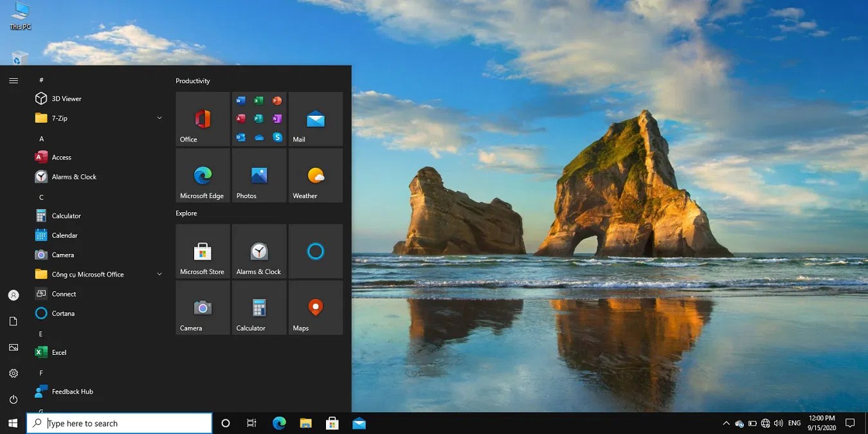
Task: Open the Office tile in Productivity group
Action: tap(203, 119)
